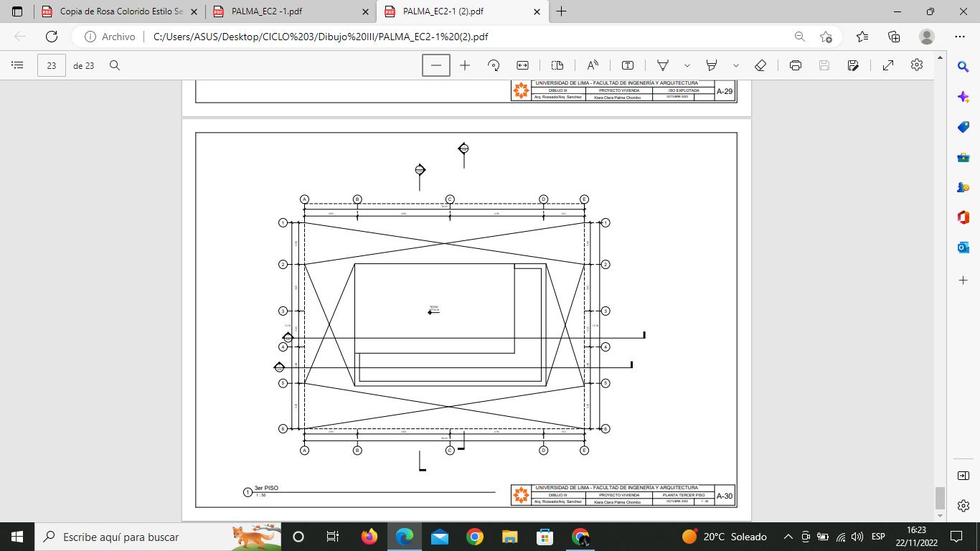The height and width of the screenshot is (551, 980).
Task: Select the Erase tool
Action: 760,65
